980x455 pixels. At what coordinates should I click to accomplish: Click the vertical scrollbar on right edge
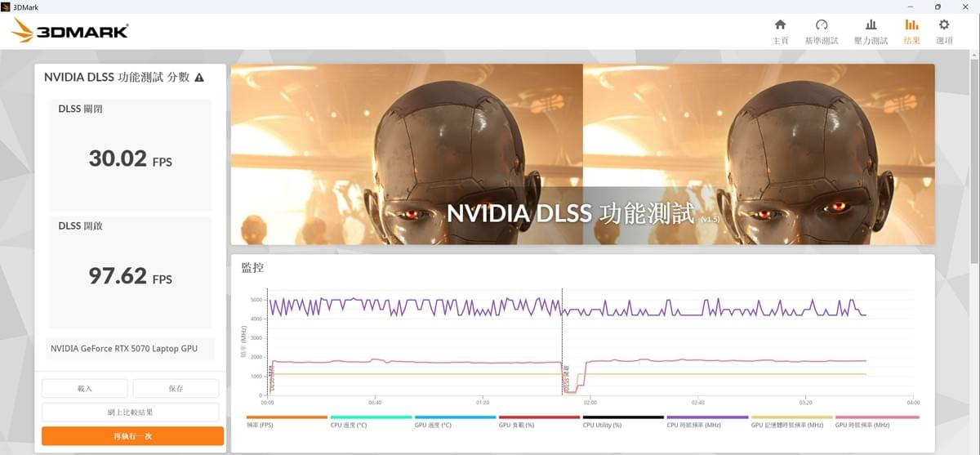[974, 163]
